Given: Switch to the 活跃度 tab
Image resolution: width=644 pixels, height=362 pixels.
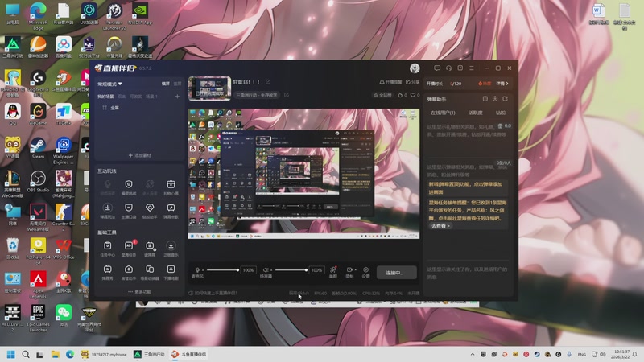Looking at the screenshot, I should tap(475, 113).
